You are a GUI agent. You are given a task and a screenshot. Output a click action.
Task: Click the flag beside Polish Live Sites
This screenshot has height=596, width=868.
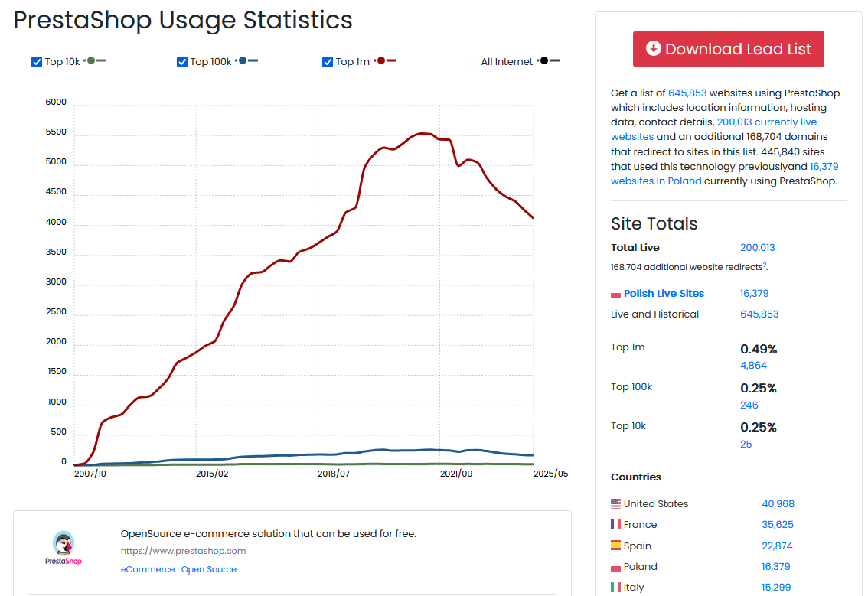tap(615, 295)
